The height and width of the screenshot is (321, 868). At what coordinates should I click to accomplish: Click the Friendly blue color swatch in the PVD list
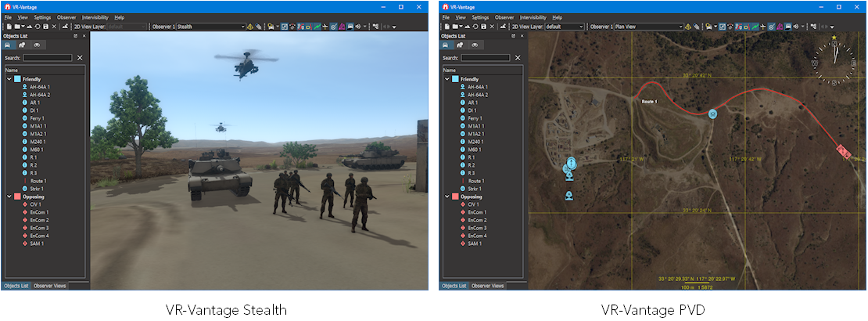456,79
